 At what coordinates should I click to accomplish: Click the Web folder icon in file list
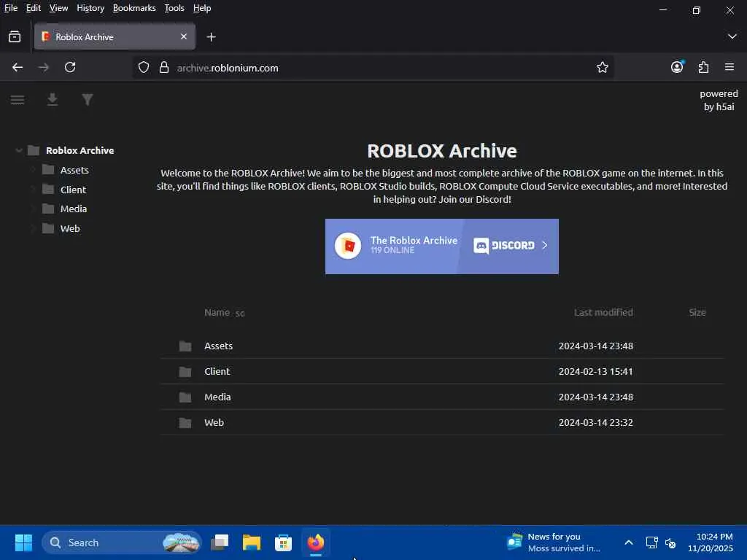point(185,423)
